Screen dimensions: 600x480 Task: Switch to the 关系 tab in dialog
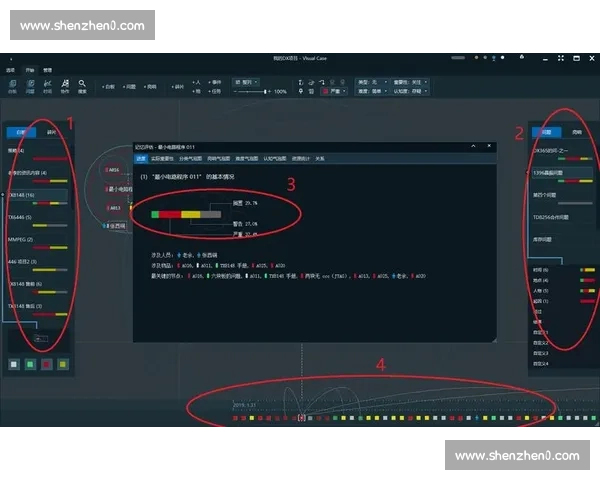click(319, 158)
